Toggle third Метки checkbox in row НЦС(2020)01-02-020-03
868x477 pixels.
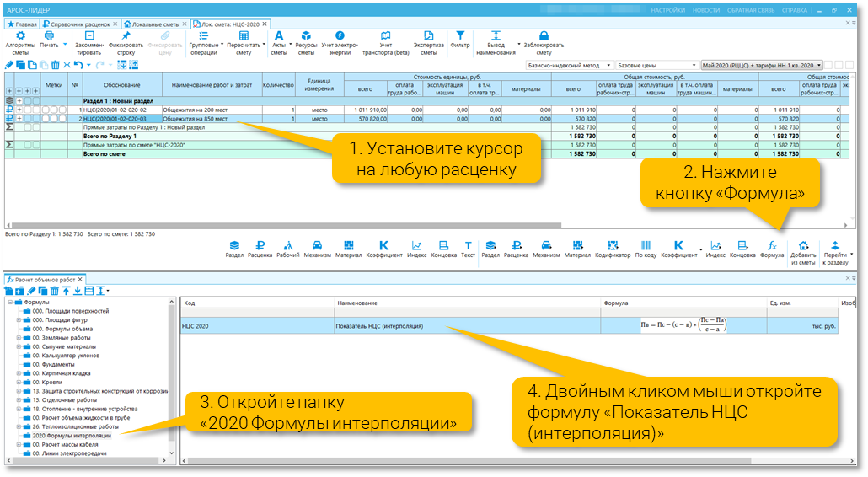[x=62, y=119]
